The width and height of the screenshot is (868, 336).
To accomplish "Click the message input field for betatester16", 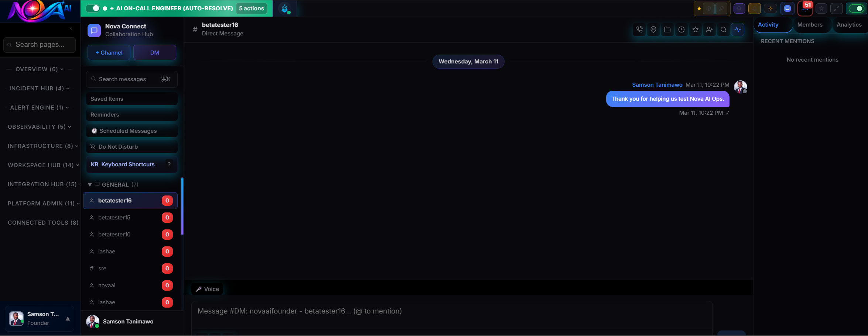I will pos(443,311).
